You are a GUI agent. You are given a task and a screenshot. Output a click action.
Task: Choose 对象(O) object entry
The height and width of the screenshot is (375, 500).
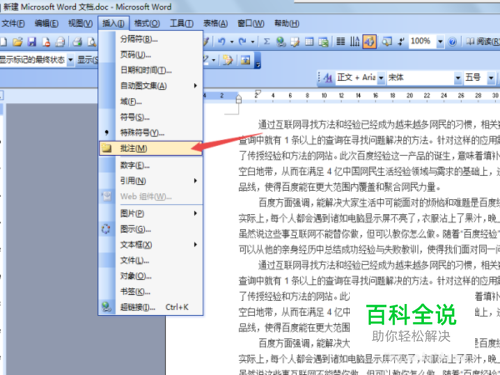pos(151,276)
